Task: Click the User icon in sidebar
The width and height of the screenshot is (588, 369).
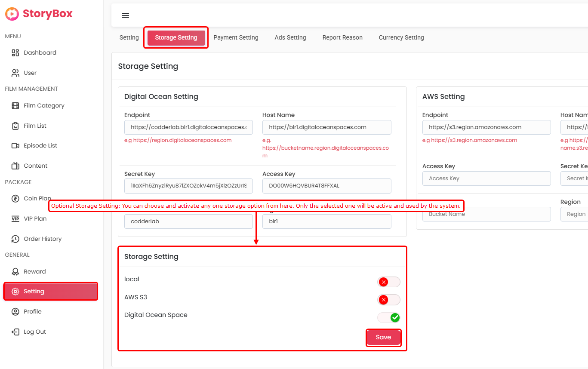Action: point(15,73)
